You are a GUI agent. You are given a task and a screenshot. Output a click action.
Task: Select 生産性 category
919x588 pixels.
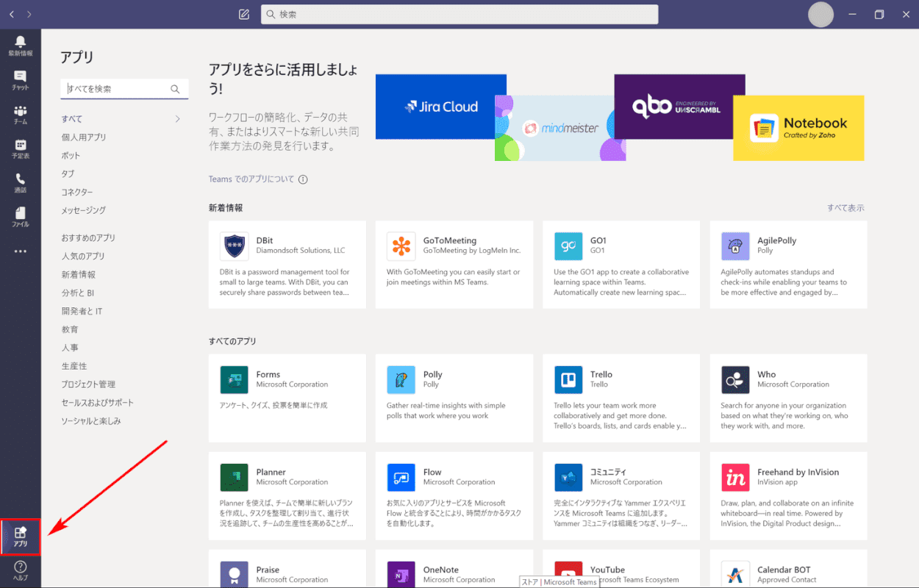pyautogui.click(x=74, y=366)
